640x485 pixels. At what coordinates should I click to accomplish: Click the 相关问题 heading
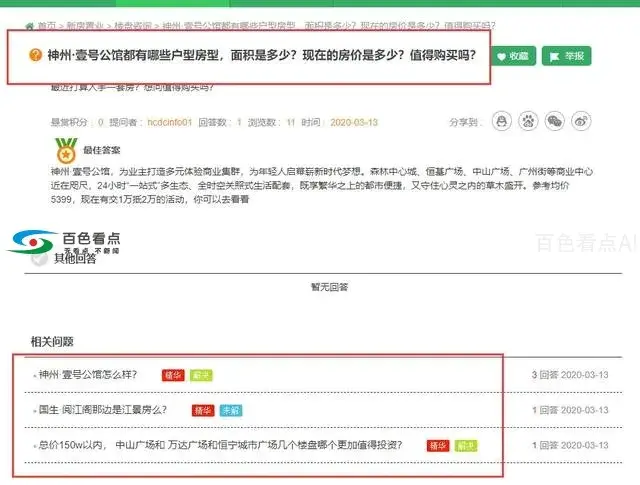[x=52, y=341]
